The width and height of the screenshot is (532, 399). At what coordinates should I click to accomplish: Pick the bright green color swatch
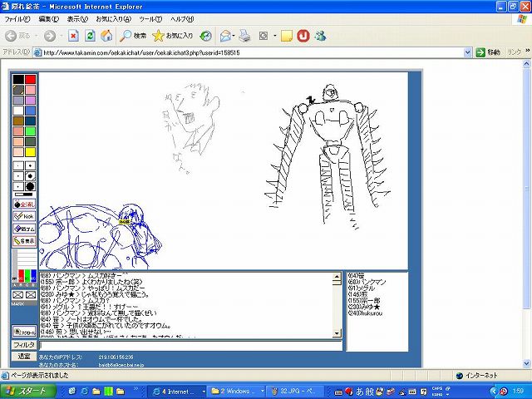click(30, 131)
